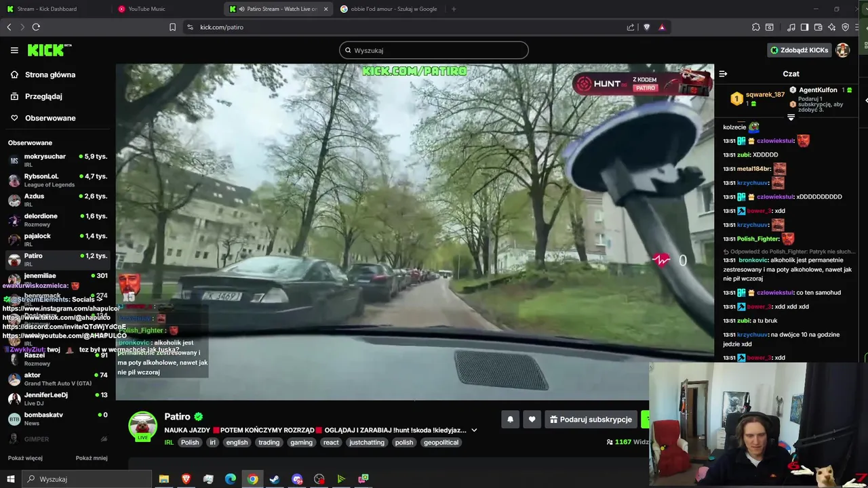The image size is (868, 488).
Task: Open the Przeglądaj browse section
Action: (x=43, y=96)
